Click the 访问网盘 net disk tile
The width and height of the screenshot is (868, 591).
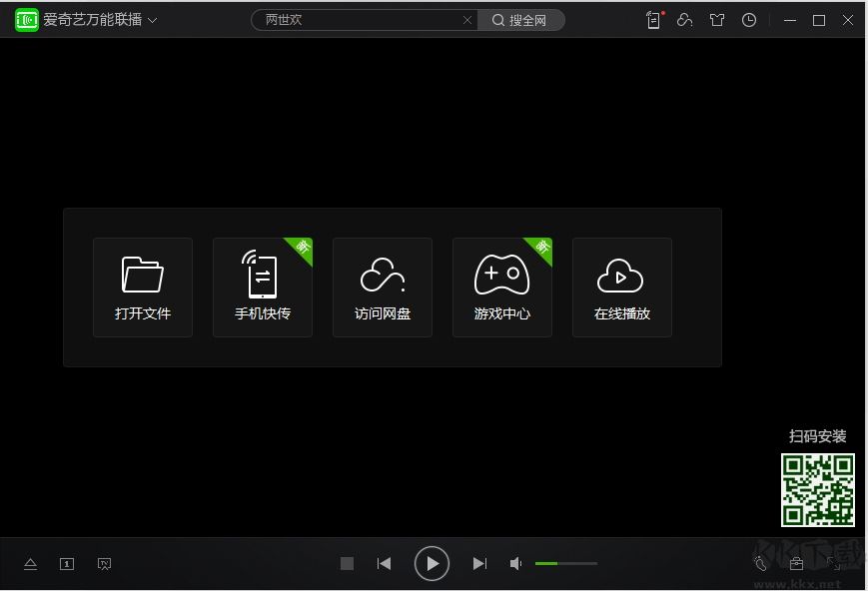coord(383,288)
